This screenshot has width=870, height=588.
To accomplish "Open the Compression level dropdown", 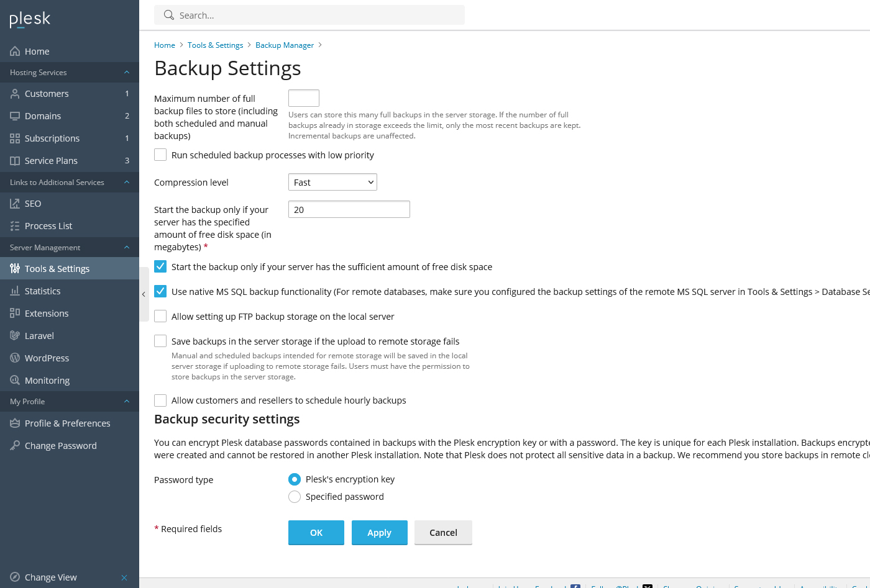I will click(332, 182).
